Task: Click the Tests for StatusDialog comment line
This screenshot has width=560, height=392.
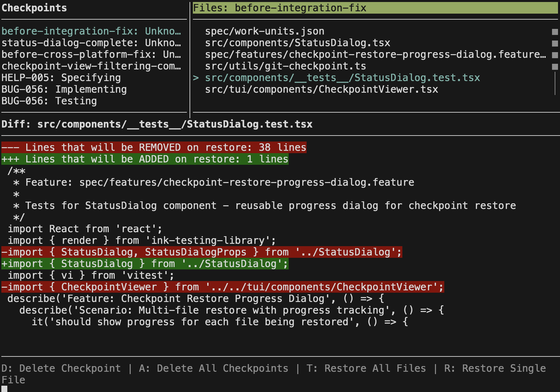Action: pyautogui.click(x=265, y=206)
